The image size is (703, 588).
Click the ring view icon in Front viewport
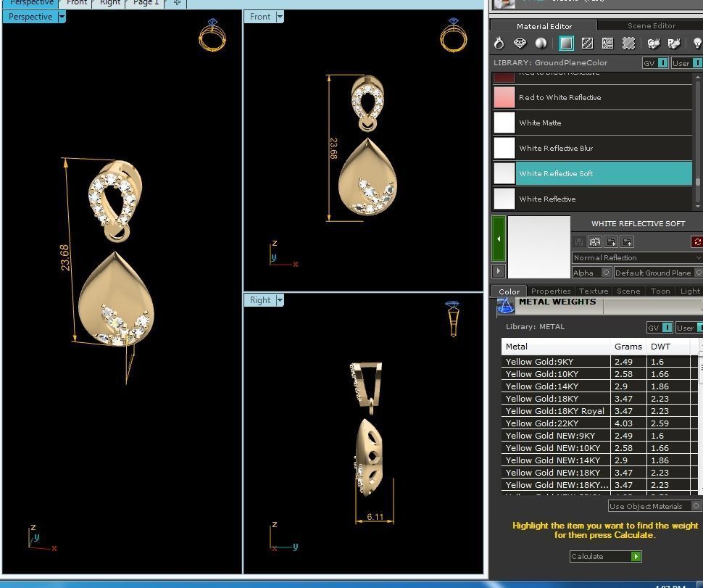pos(454,35)
